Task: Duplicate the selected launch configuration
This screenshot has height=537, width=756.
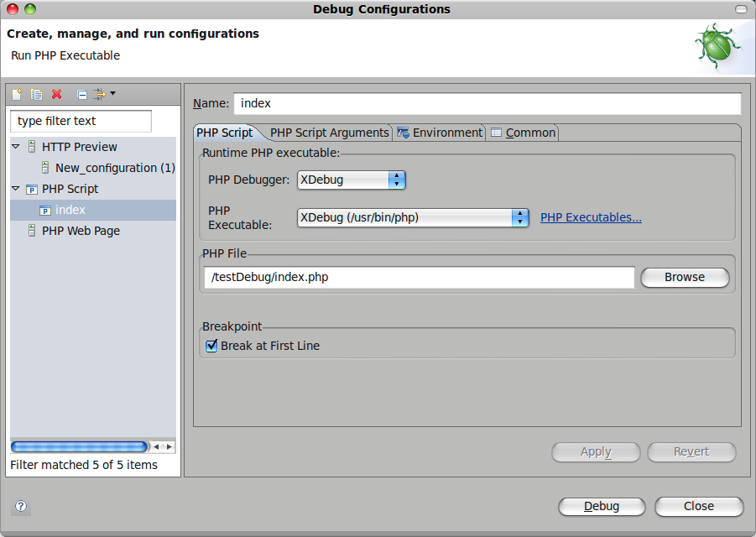Action: click(x=35, y=94)
